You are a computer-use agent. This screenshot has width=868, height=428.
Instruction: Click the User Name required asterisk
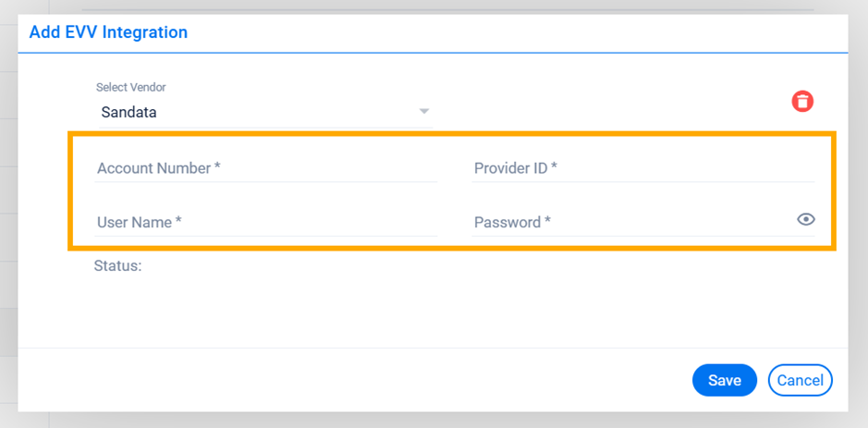coord(178,222)
